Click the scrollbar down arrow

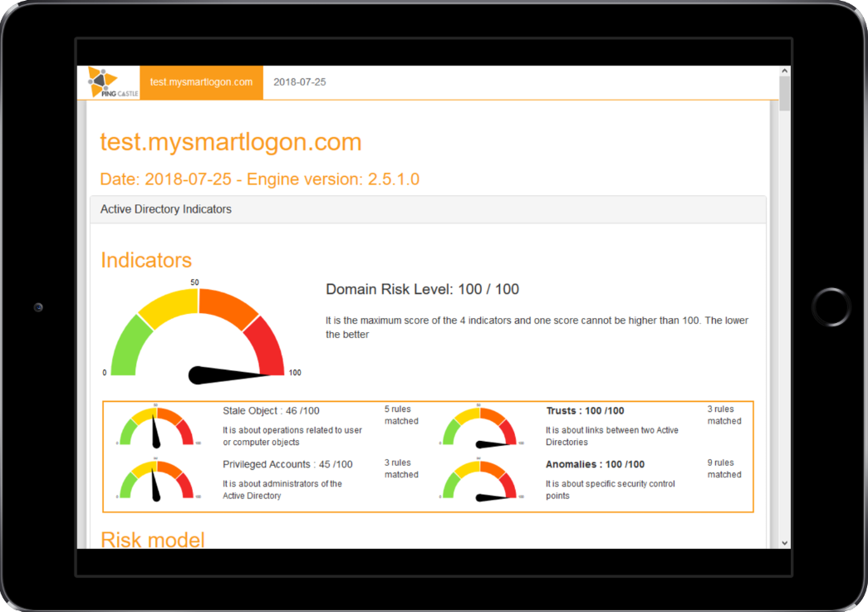(x=784, y=543)
